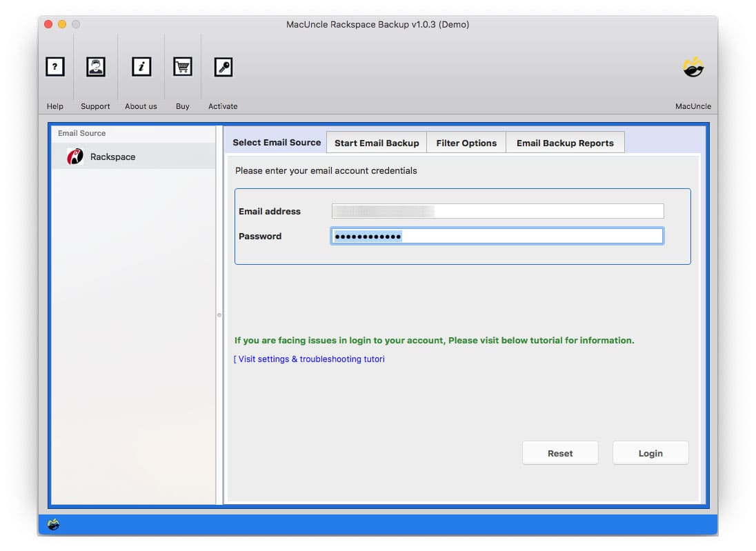Click the Activate label in the toolbar
The height and width of the screenshot is (551, 756).
click(x=223, y=106)
